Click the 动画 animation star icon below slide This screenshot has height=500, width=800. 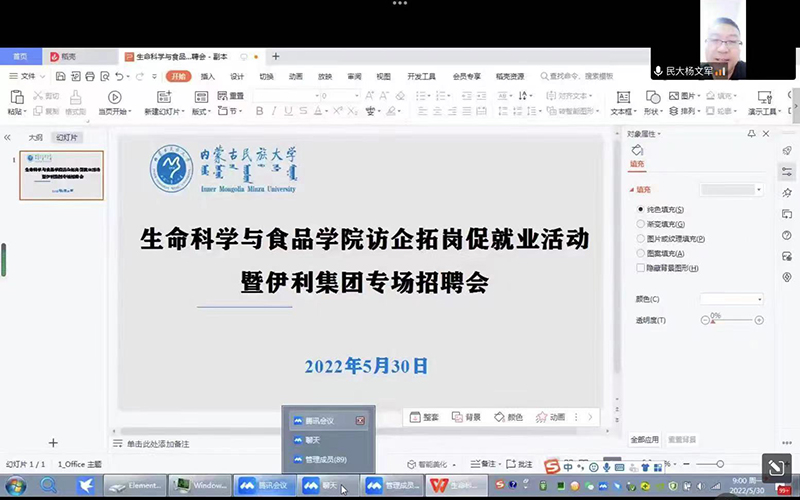541,417
